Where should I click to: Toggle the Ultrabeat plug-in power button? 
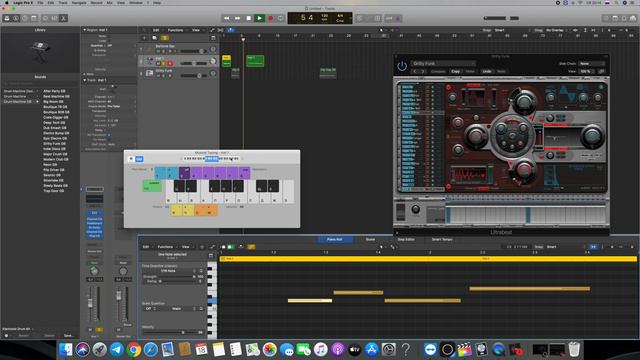pyautogui.click(x=402, y=66)
